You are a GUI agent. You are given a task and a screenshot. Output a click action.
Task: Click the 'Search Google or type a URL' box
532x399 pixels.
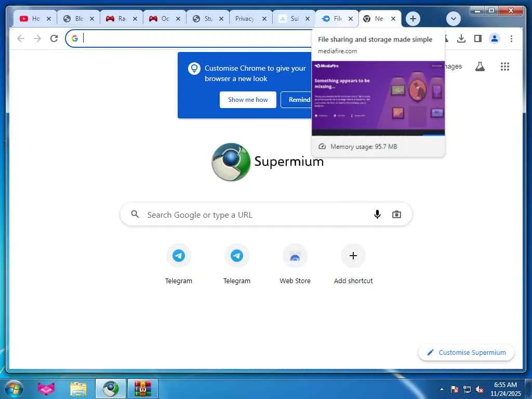[x=266, y=215]
